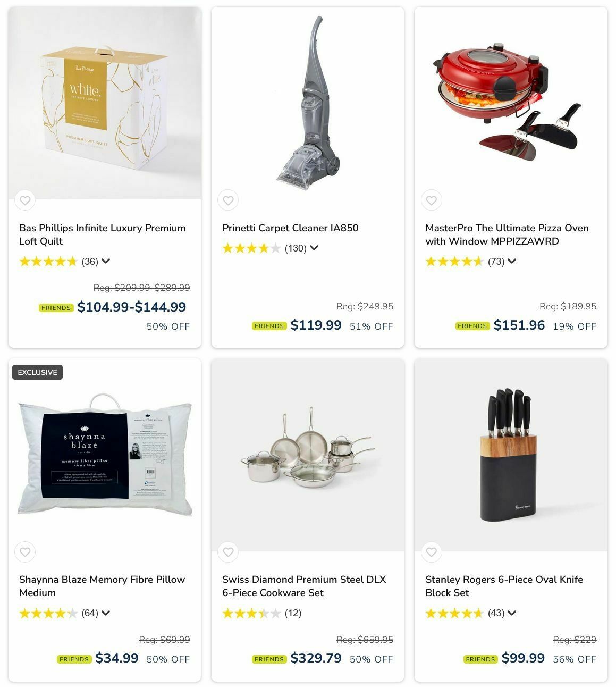Expand rating details next to (64) reviews

point(106,613)
